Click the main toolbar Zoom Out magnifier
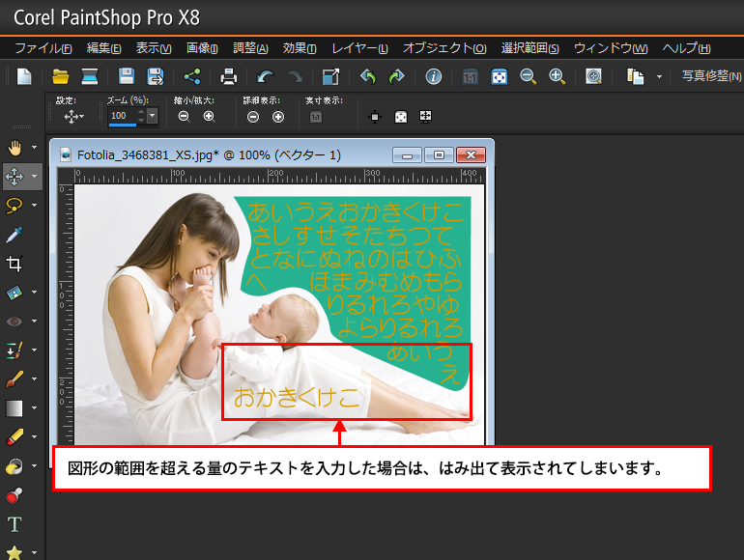The image size is (744, 560). (x=528, y=76)
